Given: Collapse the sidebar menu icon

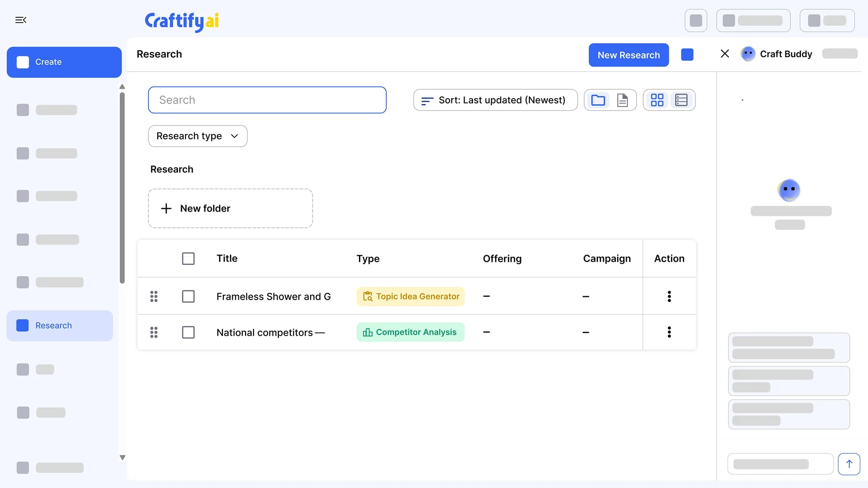Looking at the screenshot, I should pyautogui.click(x=21, y=20).
